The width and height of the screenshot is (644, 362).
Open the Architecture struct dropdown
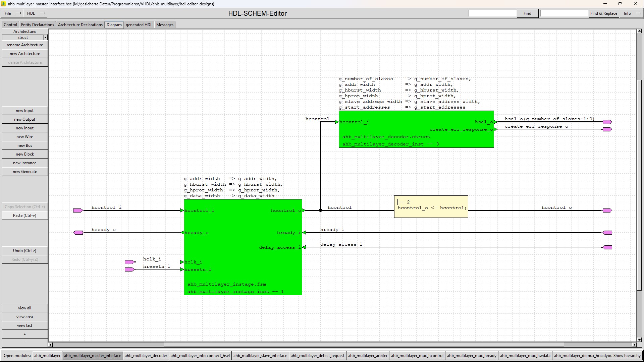(x=45, y=38)
